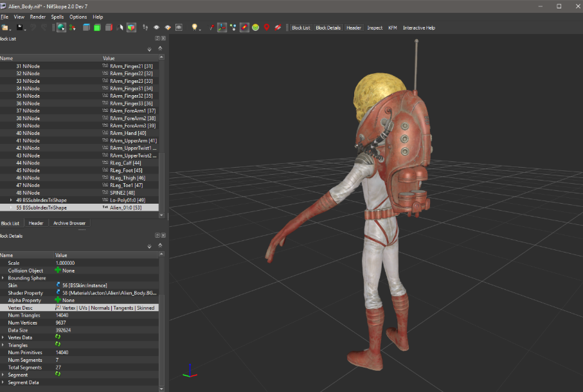Switch to top view with blue cube icon

(85, 28)
